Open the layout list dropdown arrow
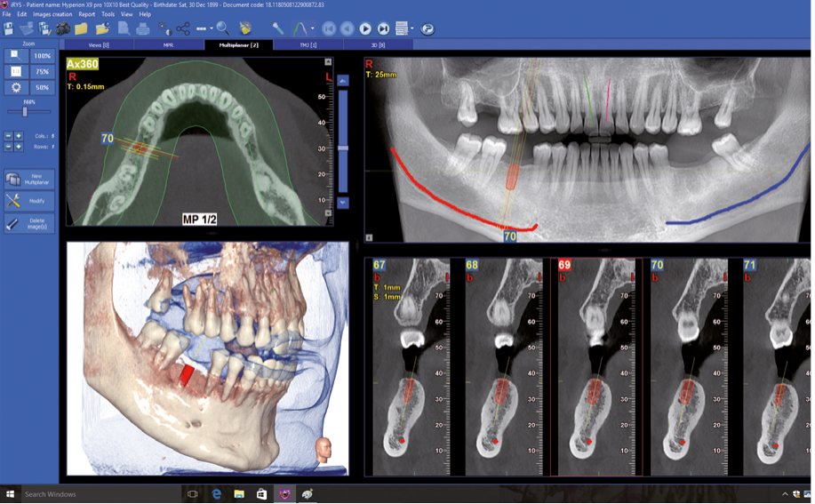Image resolution: width=815 pixels, height=504 pixels. (411, 28)
